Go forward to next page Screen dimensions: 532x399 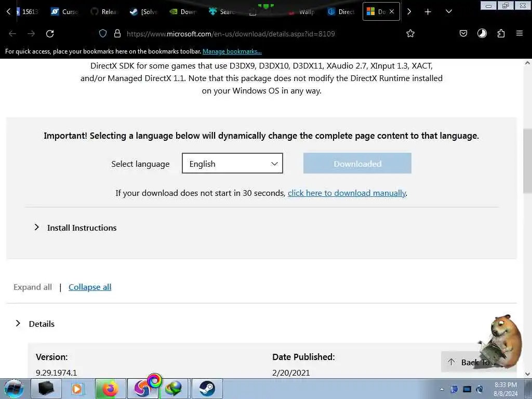(31, 34)
